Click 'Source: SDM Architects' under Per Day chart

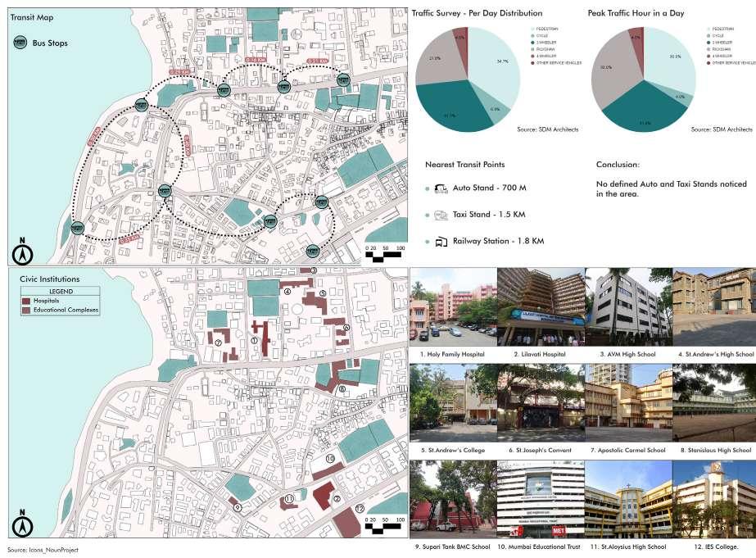[548, 129]
